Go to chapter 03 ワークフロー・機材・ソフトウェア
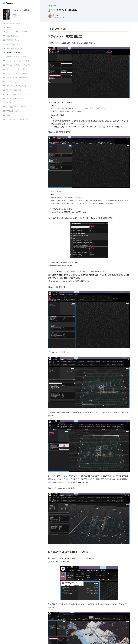The height and width of the screenshot is (644, 138). (x=16, y=32)
